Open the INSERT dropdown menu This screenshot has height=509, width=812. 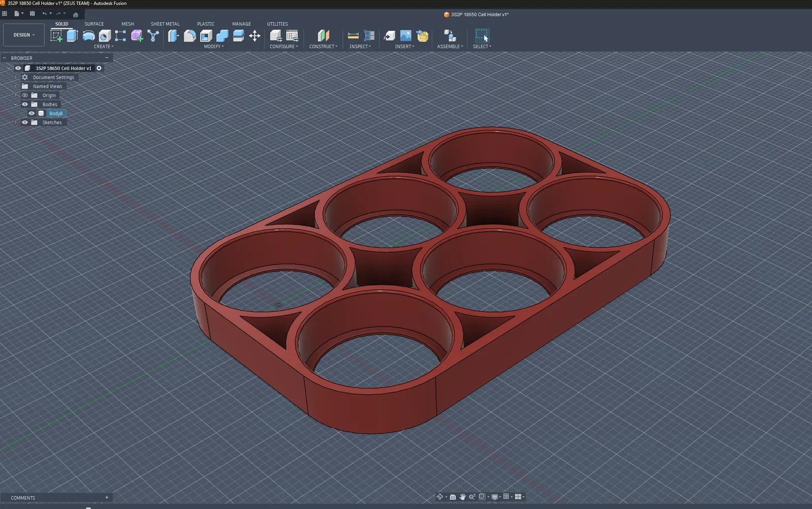pos(404,47)
